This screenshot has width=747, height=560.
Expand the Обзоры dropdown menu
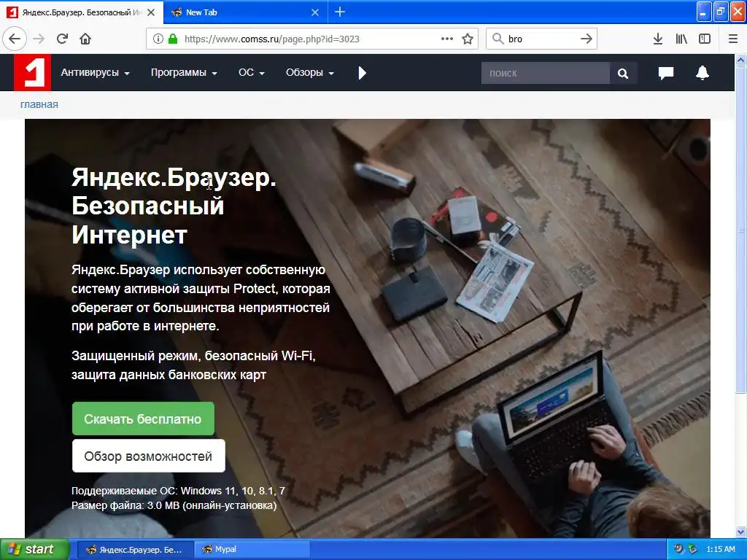[x=309, y=72]
